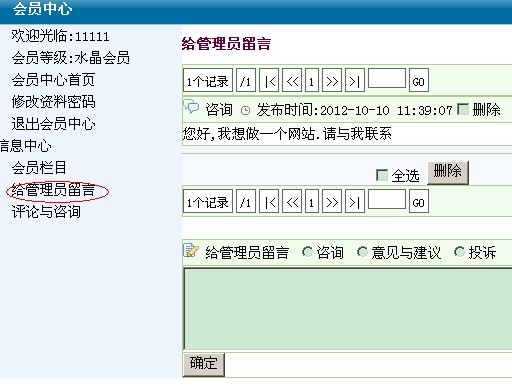Check the 删除 checkbox on the message row
This screenshot has height=389, width=512.
pos(463,109)
